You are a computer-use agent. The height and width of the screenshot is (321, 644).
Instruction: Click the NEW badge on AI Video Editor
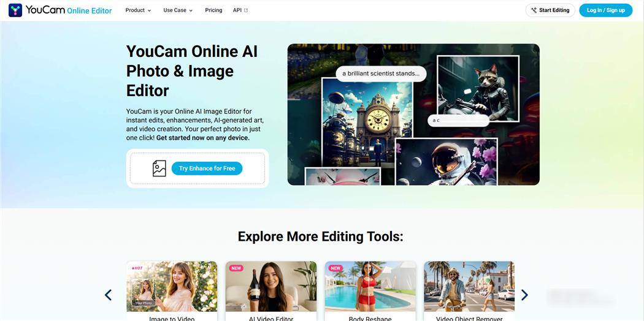(x=236, y=268)
